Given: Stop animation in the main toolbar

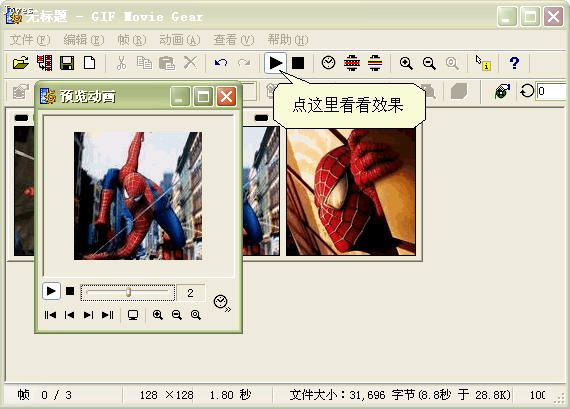Looking at the screenshot, I should 298,63.
